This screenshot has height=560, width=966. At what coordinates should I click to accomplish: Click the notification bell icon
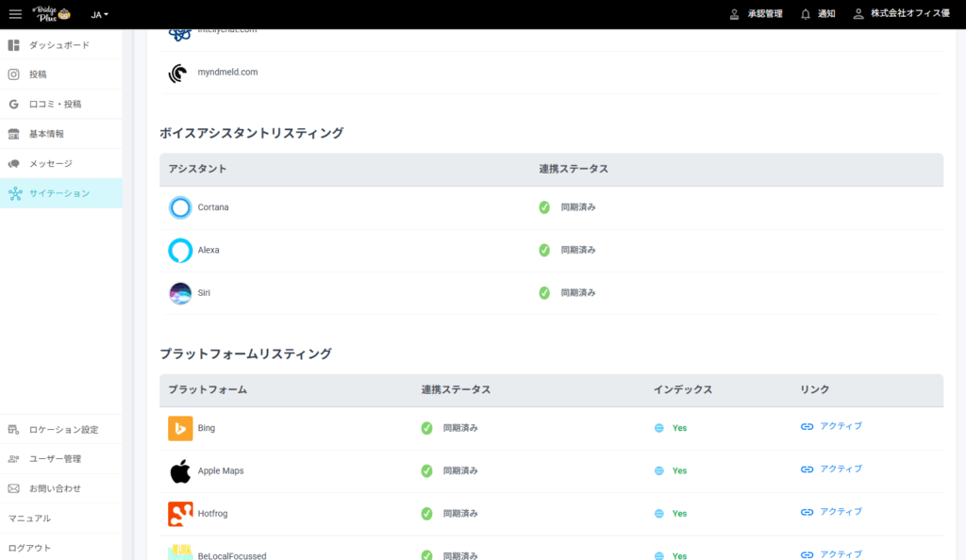coord(805,14)
